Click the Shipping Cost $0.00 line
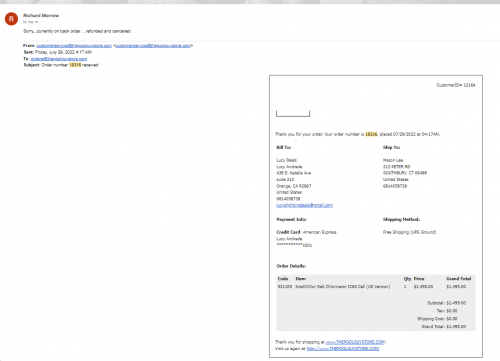The image size is (500, 361). pos(437,319)
